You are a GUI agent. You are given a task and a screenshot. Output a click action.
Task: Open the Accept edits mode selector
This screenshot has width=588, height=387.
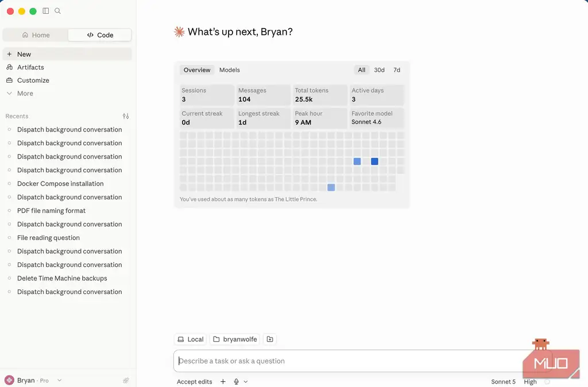point(194,382)
